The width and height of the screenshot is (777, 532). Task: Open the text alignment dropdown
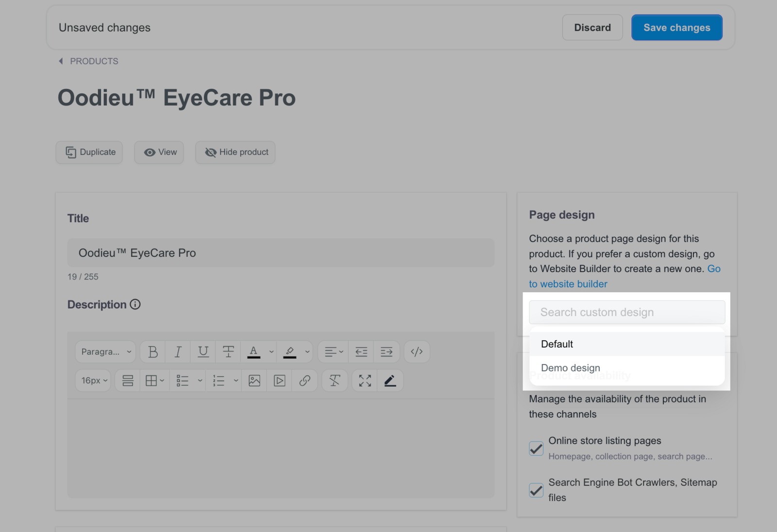coord(334,352)
